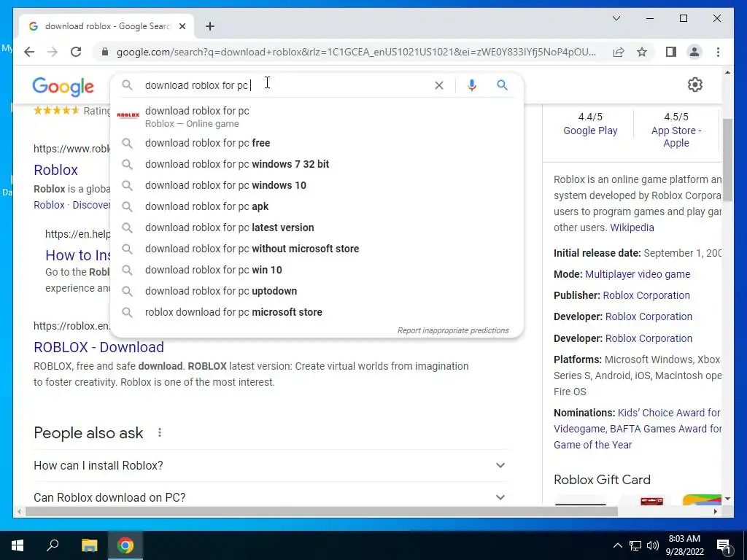
Task: Click the Roblox logo beside first suggestion
Action: tap(128, 114)
